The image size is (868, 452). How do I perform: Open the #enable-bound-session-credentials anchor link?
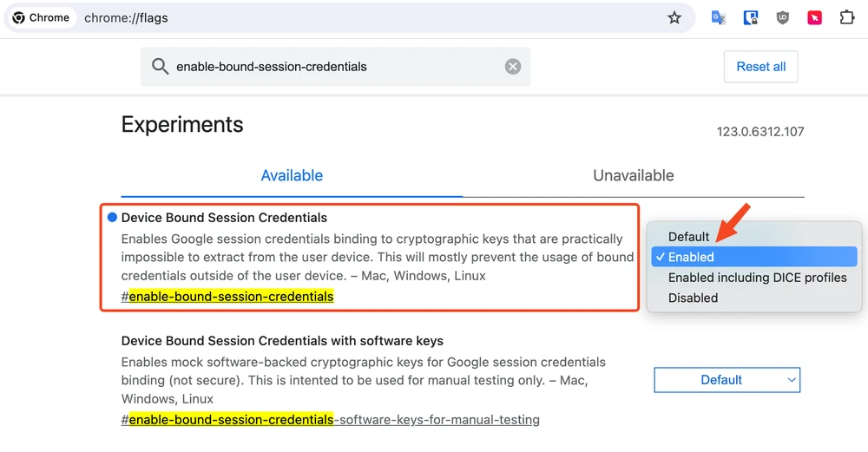coord(227,297)
